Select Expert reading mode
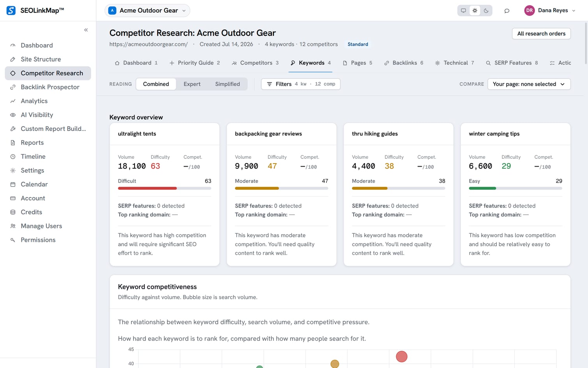Image resolution: width=588 pixels, height=368 pixels. pos(192,84)
